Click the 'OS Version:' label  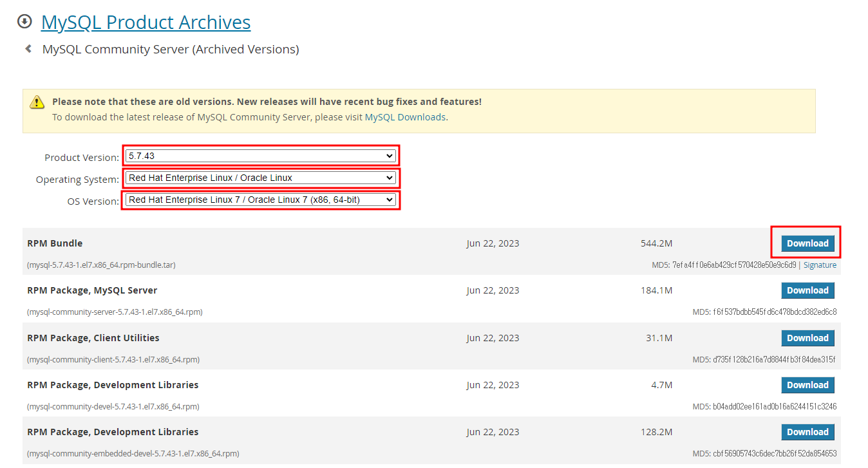[93, 201]
